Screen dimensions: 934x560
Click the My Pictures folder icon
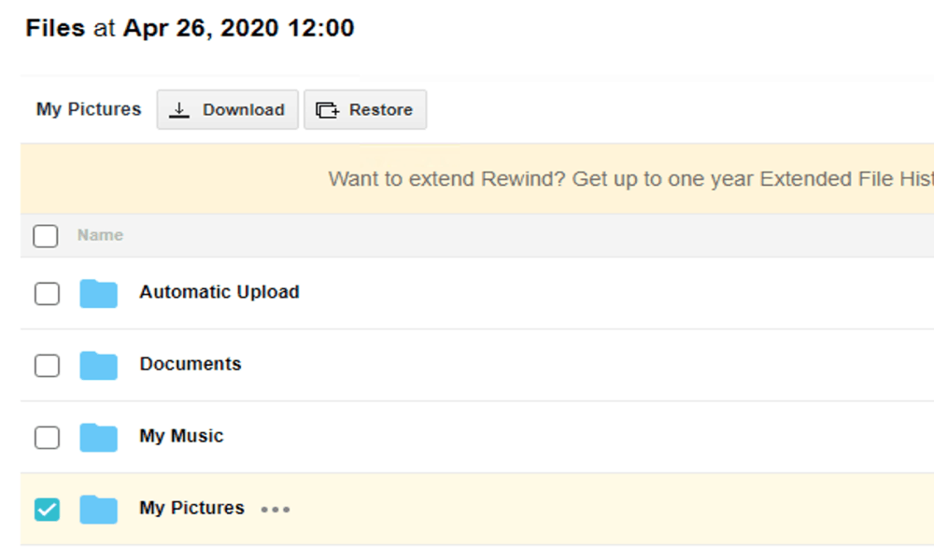[x=98, y=510]
